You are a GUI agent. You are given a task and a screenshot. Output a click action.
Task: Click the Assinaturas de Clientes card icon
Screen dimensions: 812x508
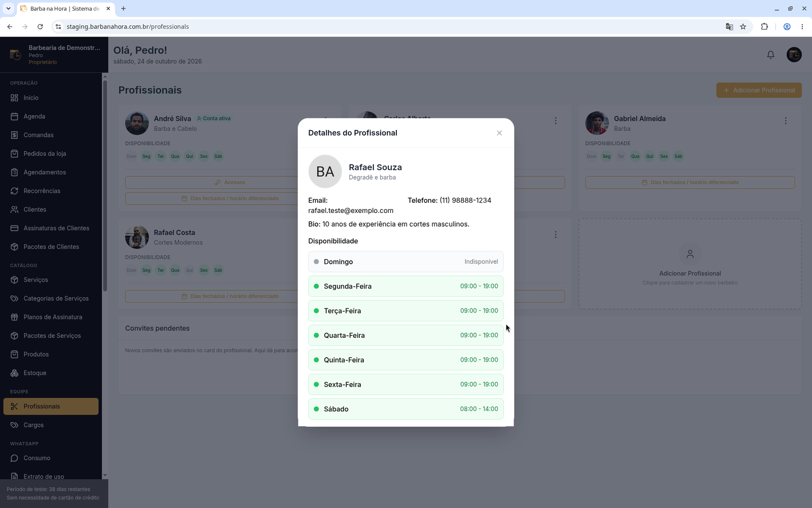[x=14, y=228]
